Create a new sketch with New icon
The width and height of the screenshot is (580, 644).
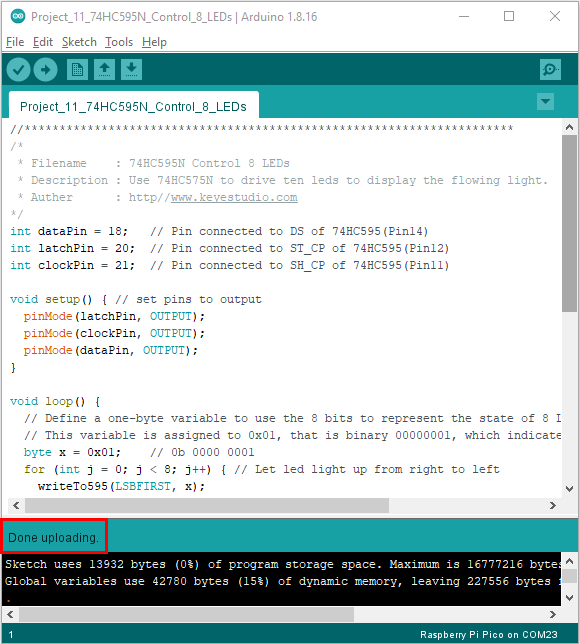click(x=77, y=69)
